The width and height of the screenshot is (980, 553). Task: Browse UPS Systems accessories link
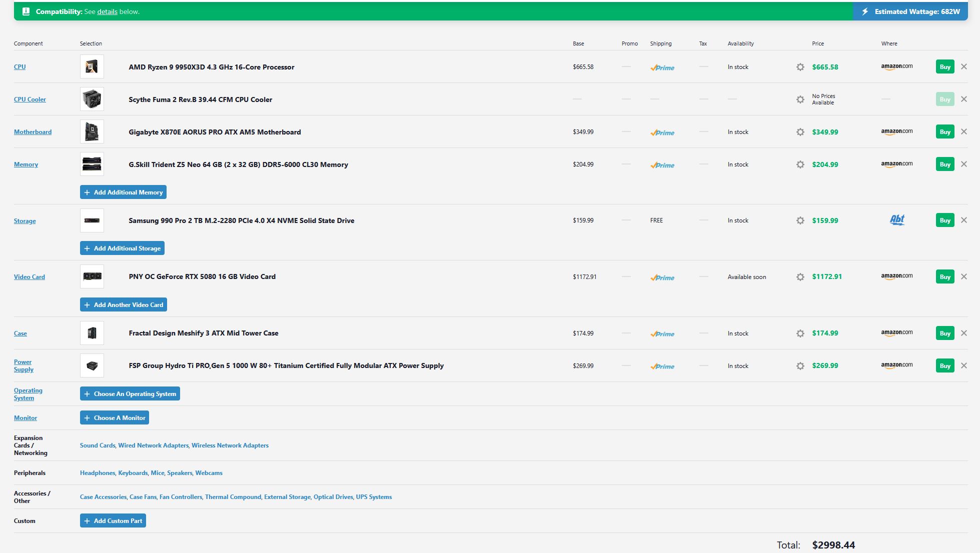[374, 496]
